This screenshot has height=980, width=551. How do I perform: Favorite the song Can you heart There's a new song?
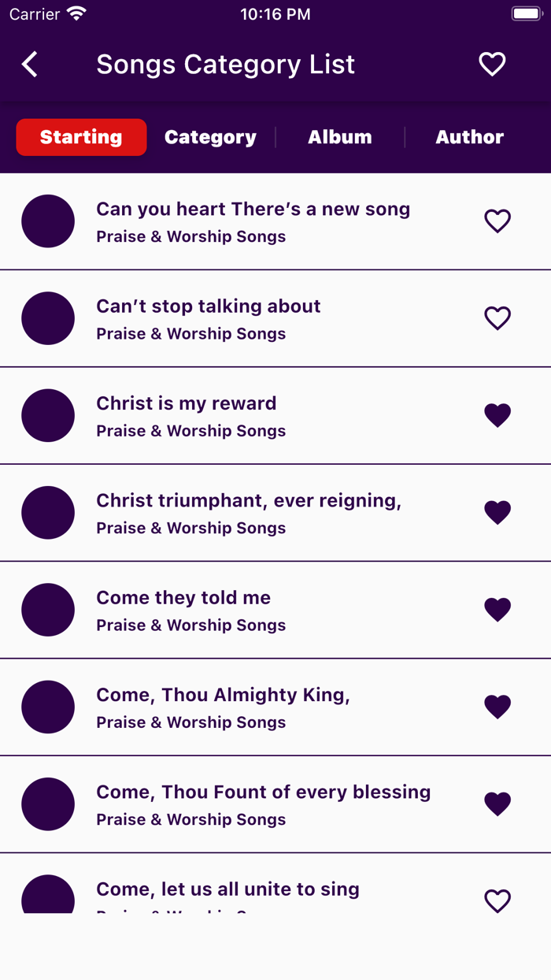(497, 221)
